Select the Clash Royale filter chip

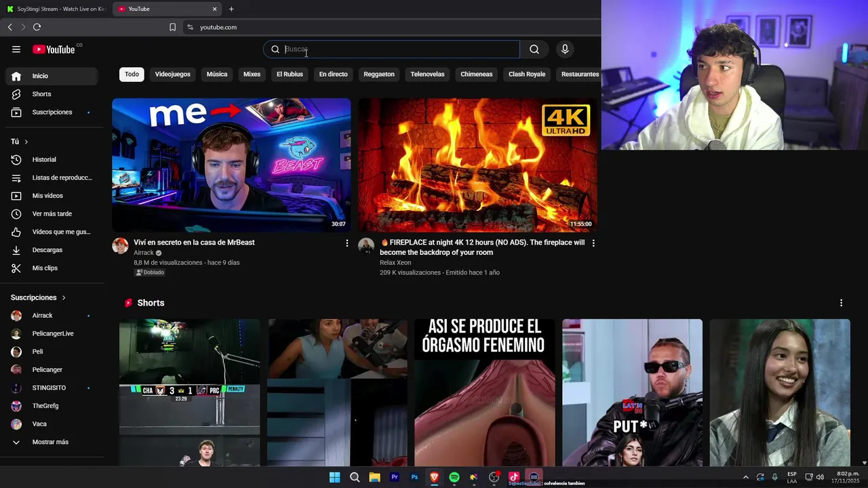coord(527,74)
